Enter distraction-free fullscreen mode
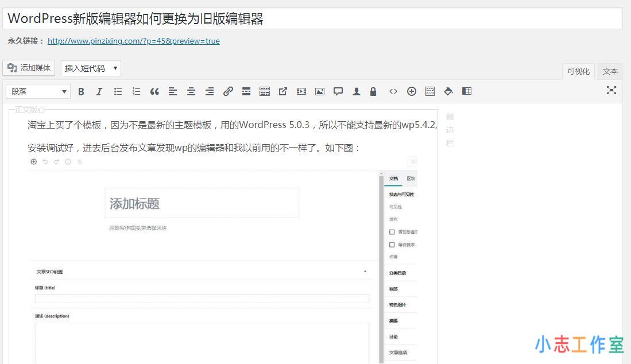This screenshot has height=364, width=631. pyautogui.click(x=611, y=91)
